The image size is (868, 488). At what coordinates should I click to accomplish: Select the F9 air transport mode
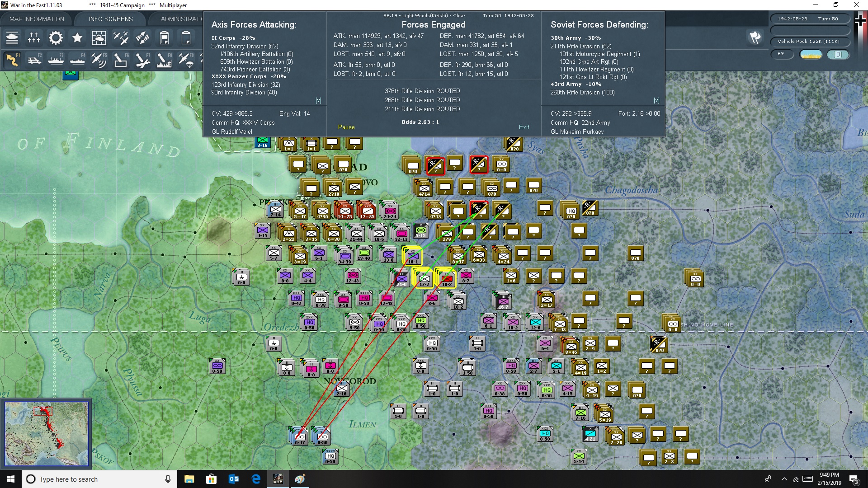(186, 60)
